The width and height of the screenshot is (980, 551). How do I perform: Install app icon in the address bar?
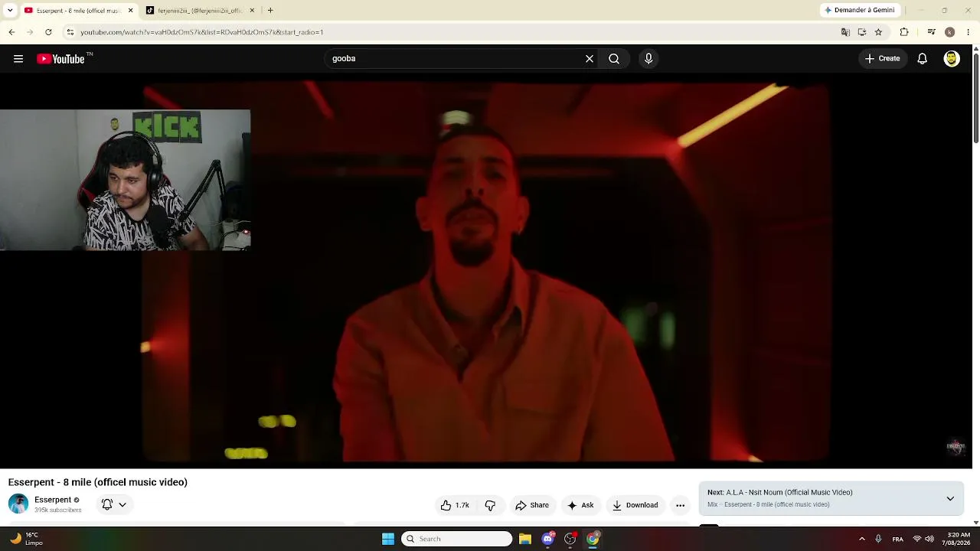click(862, 32)
